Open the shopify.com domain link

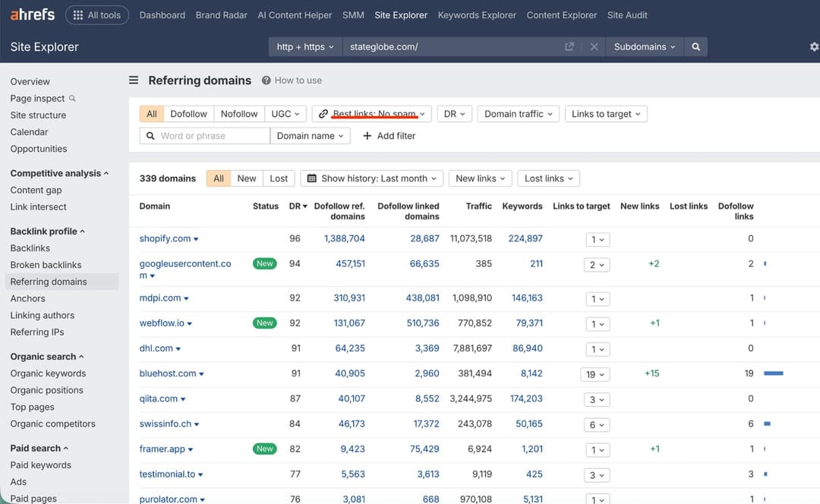[x=165, y=238]
